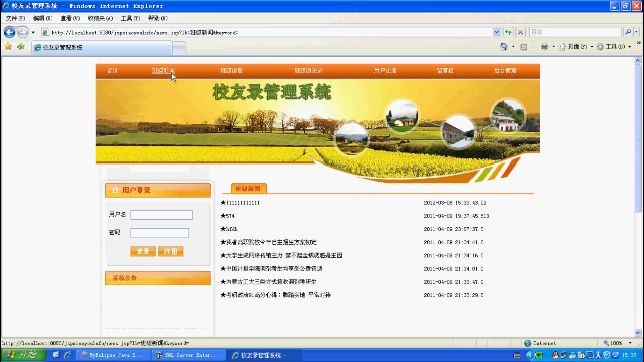This screenshot has width=644, height=362.
Task: Expand hidden tray icons arrow
Action: tap(529, 355)
